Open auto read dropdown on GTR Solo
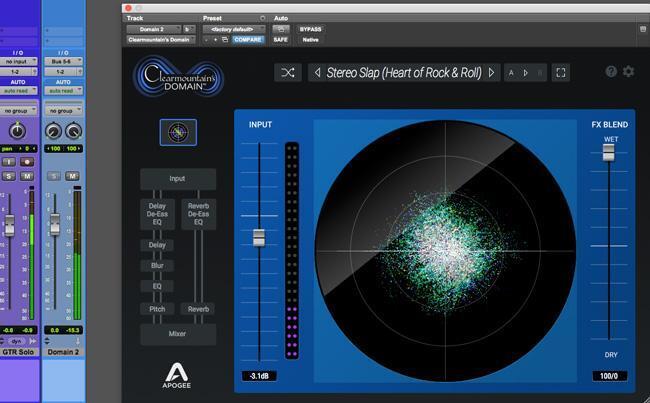Screen dimensions: 650x403 (18, 90)
